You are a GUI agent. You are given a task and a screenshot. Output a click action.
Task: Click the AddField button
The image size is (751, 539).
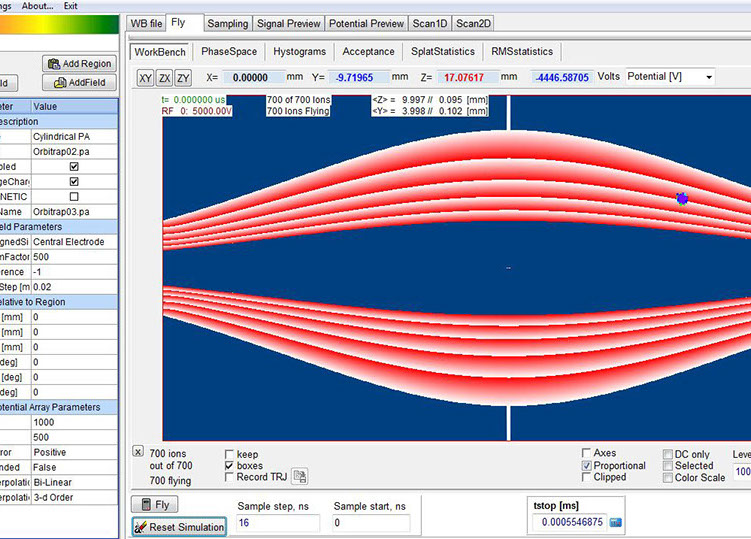click(79, 82)
